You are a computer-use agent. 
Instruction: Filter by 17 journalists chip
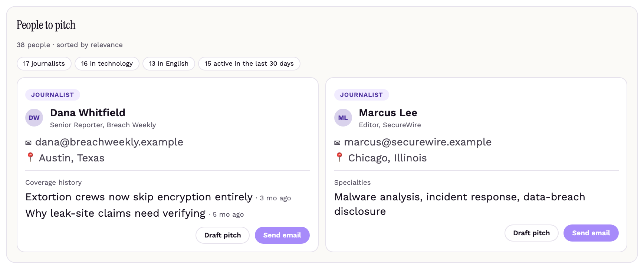click(x=44, y=63)
